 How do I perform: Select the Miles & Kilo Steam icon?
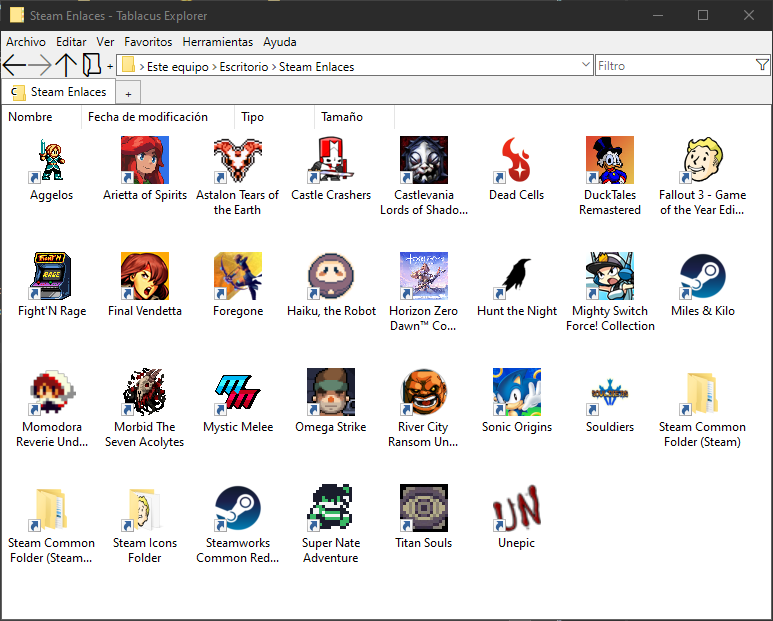(x=703, y=276)
